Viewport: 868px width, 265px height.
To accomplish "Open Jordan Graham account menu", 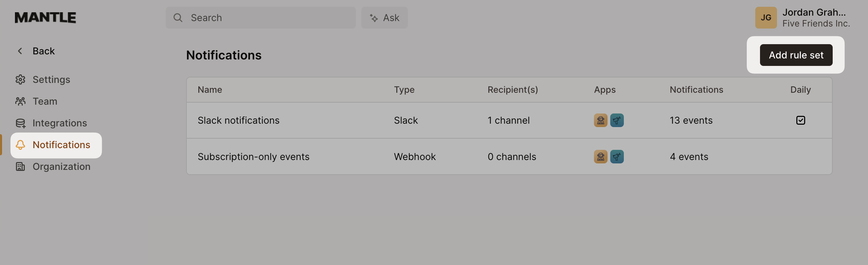I will [x=803, y=18].
